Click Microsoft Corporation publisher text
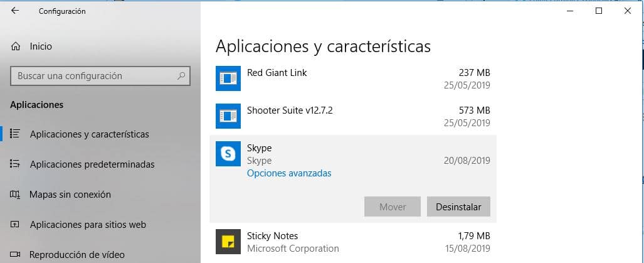 (x=293, y=249)
